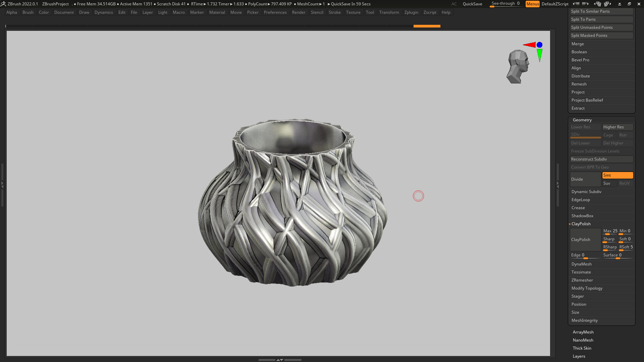Toggle the Cage button

(x=609, y=135)
